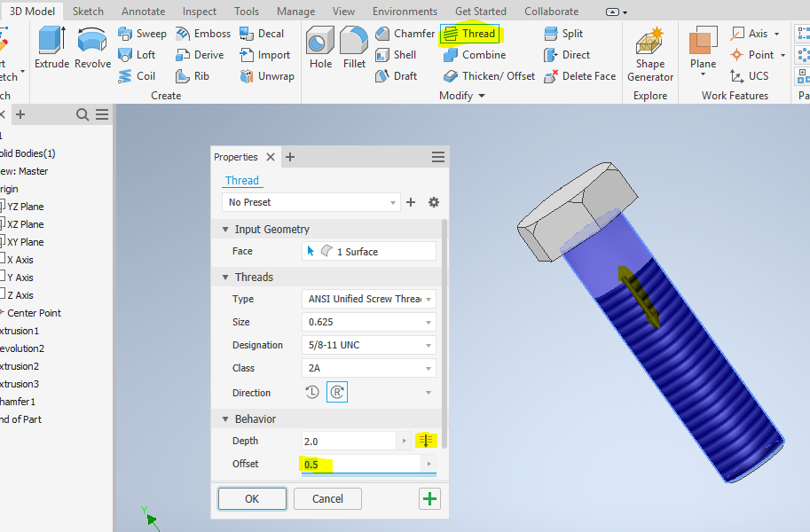Set right-hand thread direction
Viewport: 810px width, 532px height.
[337, 393]
